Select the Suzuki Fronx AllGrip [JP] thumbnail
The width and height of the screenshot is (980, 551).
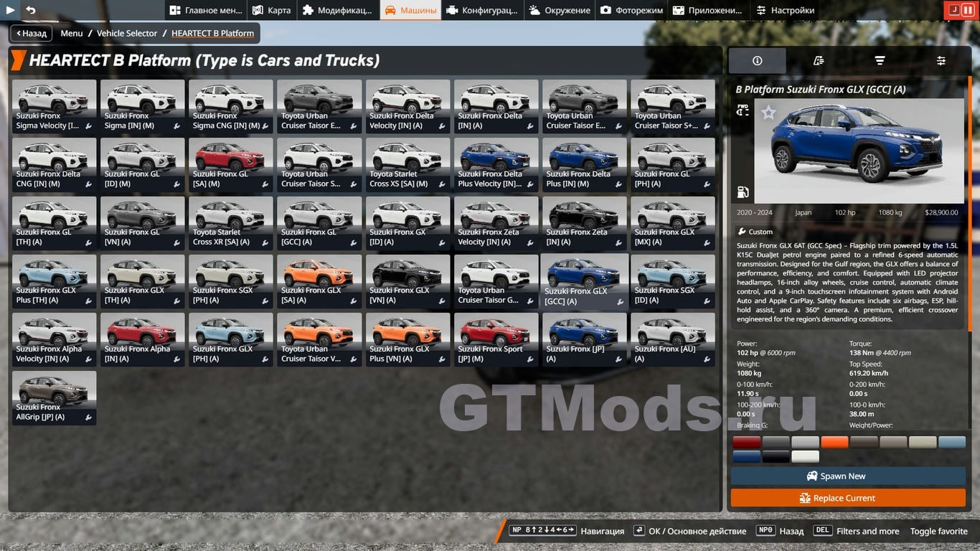tap(54, 397)
